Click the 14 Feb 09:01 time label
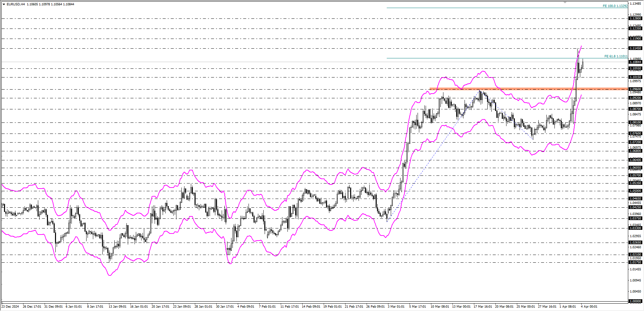The height and width of the screenshot is (311, 644). 311,307
